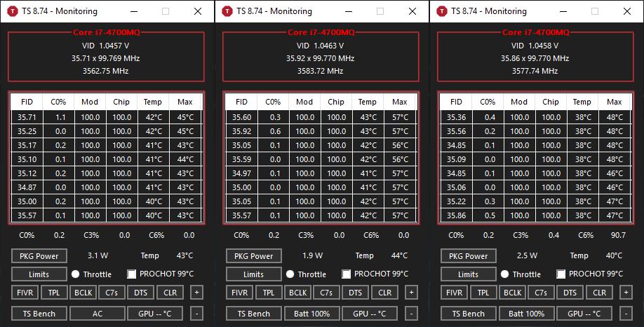Expand right window with the + button
The height and width of the screenshot is (327, 644).
[x=626, y=293]
